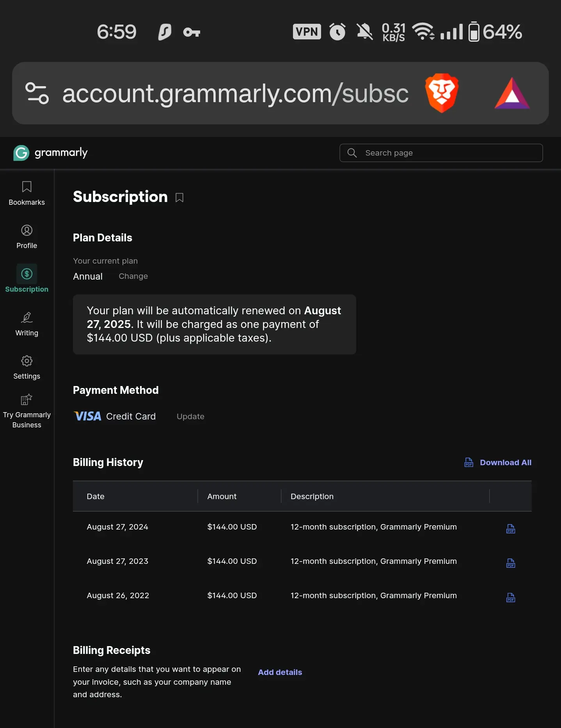
Task: Open site settings icon in address bar
Action: tap(37, 93)
